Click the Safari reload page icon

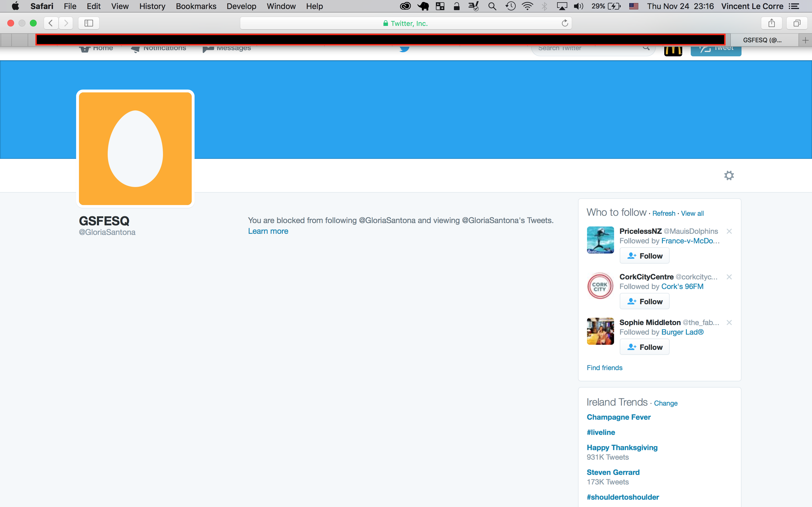point(565,23)
